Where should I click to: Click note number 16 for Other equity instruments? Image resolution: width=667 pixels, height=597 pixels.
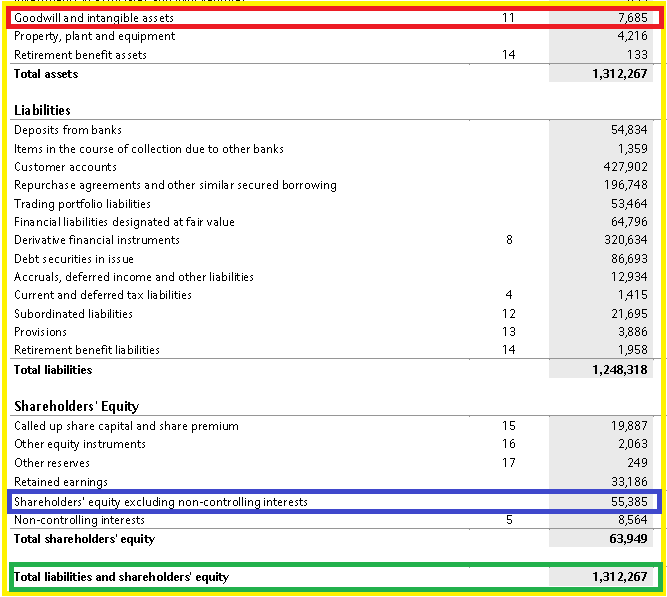(x=509, y=444)
